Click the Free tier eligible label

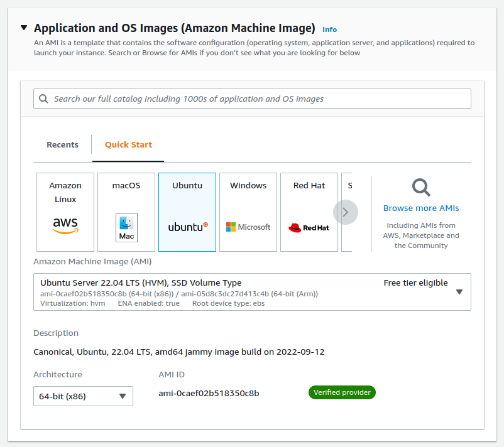coord(415,283)
